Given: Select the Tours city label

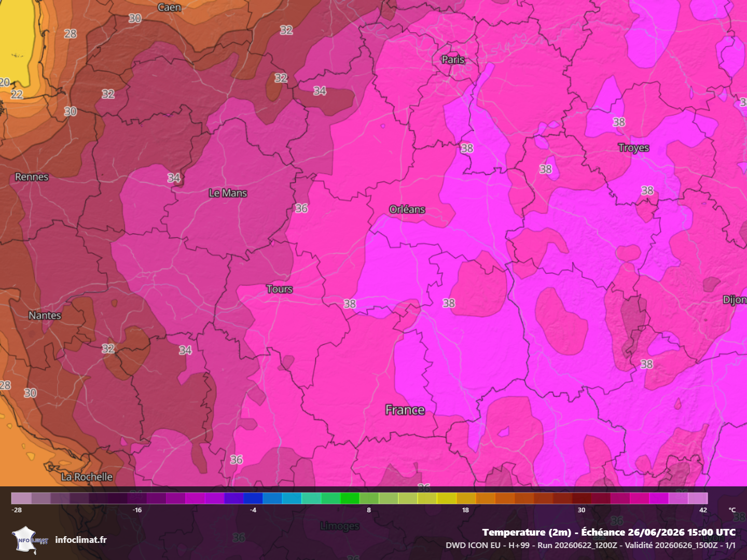Looking at the screenshot, I should pos(280,289).
